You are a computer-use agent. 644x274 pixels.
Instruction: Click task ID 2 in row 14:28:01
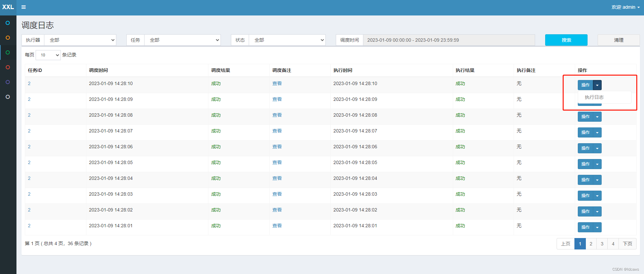coord(29,226)
